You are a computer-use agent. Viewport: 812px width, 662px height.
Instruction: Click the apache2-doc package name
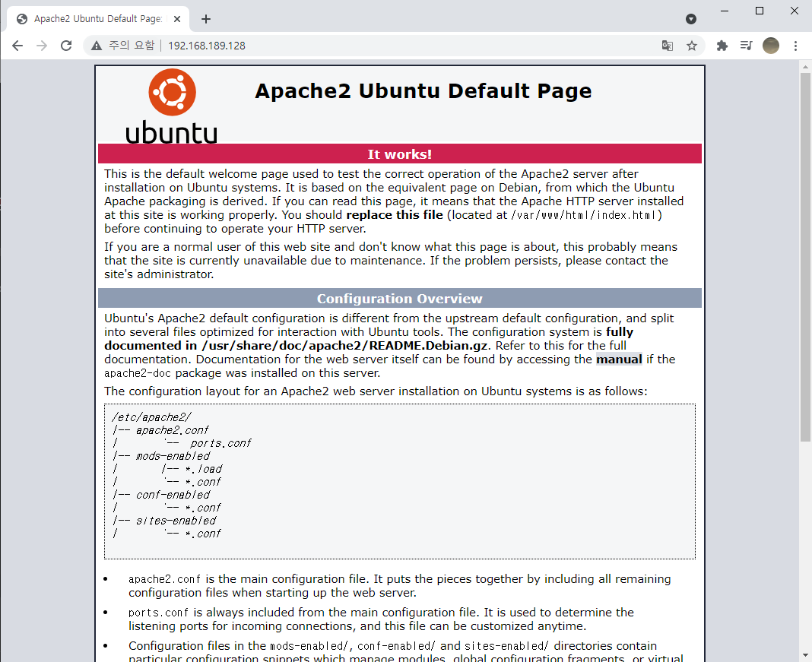[x=138, y=373]
